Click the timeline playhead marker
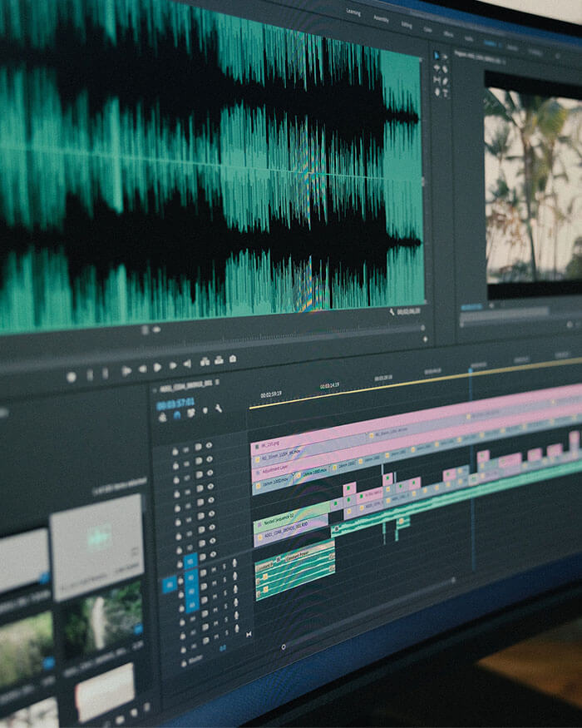Viewport: 582px width, 728px height. (x=471, y=370)
